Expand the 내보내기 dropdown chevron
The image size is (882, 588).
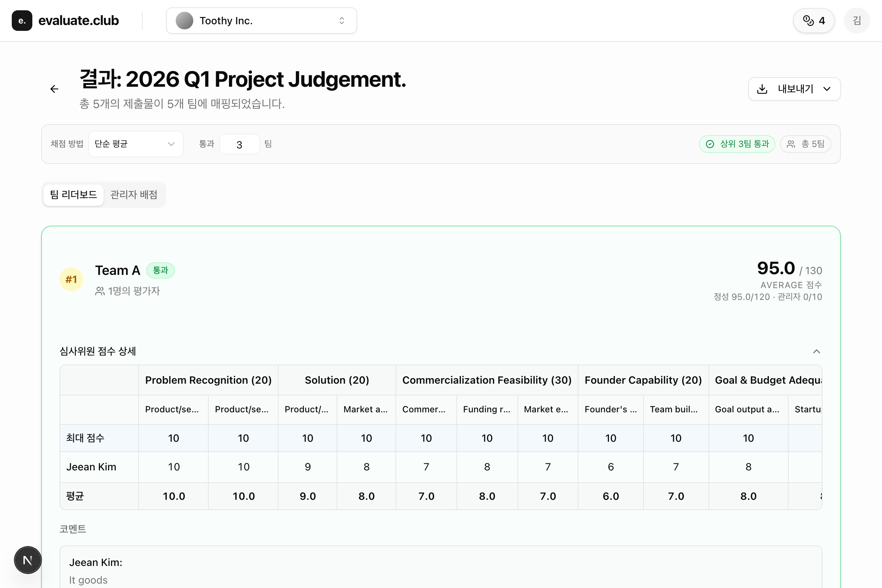(x=827, y=89)
